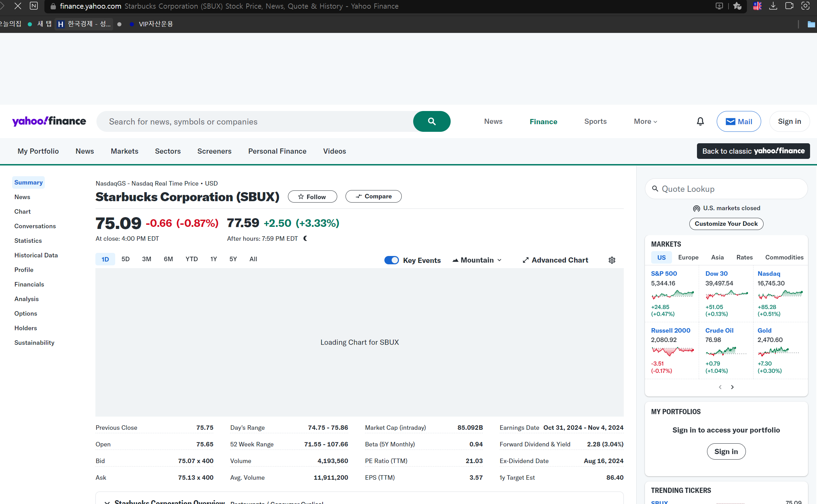The image size is (817, 504).
Task: Click the favorites star icon in browser toolbar
Action: 737,6
